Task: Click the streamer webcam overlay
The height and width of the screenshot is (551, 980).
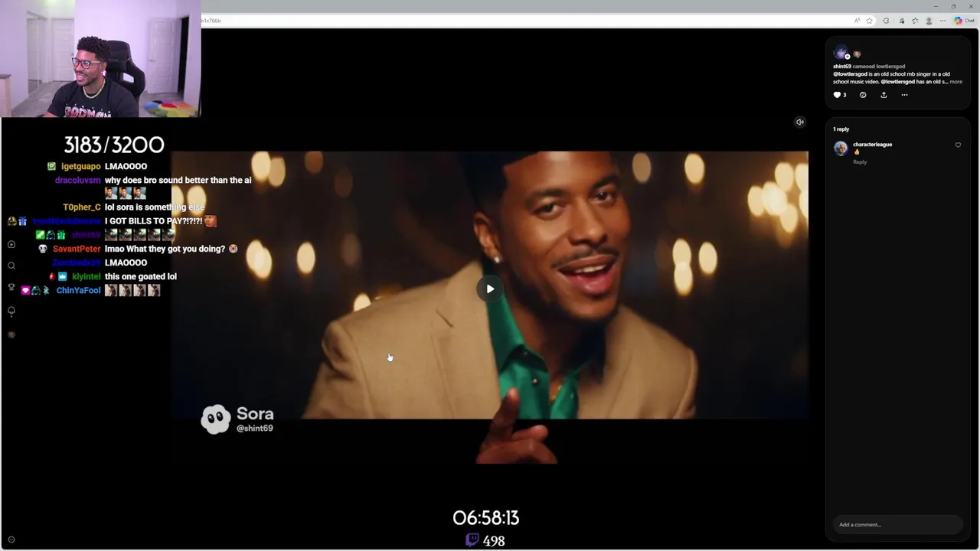Action: (100, 58)
